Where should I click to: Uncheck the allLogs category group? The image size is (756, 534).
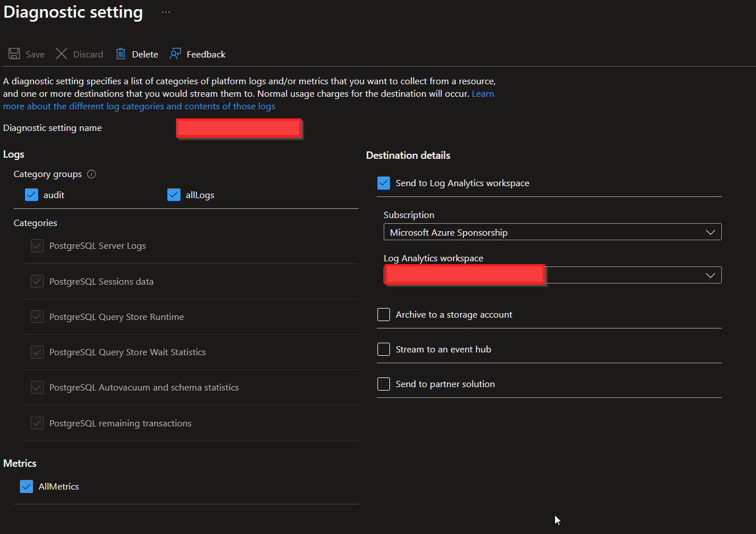174,195
